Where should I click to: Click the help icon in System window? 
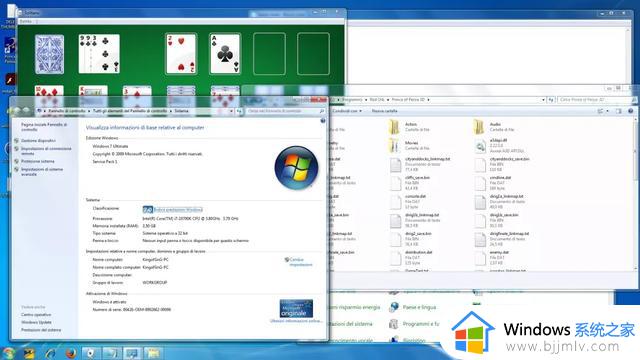323,121
